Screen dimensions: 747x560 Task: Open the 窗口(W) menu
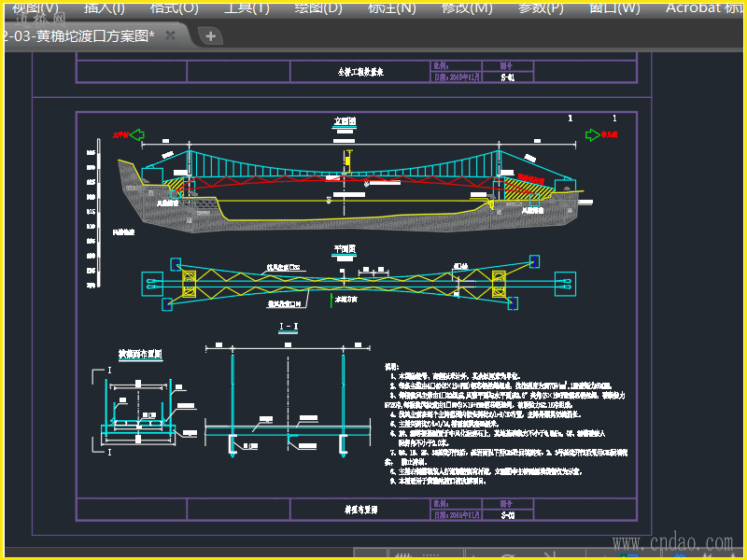tap(614, 7)
